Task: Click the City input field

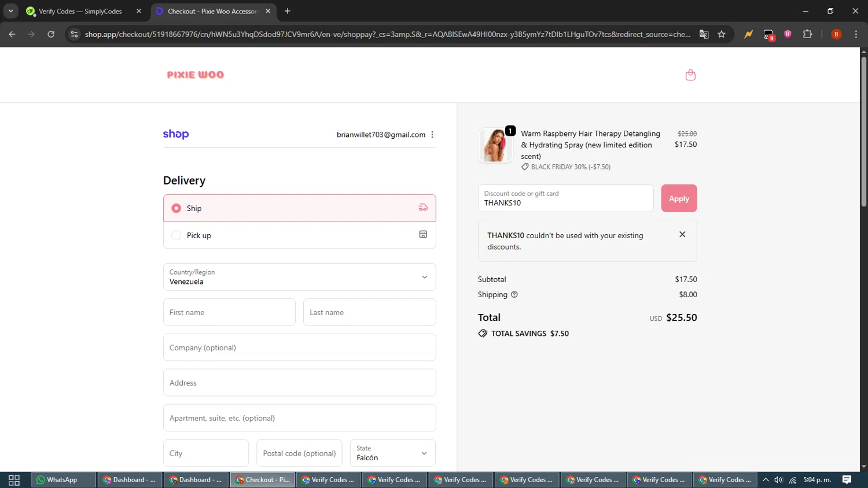Action: tap(206, 453)
